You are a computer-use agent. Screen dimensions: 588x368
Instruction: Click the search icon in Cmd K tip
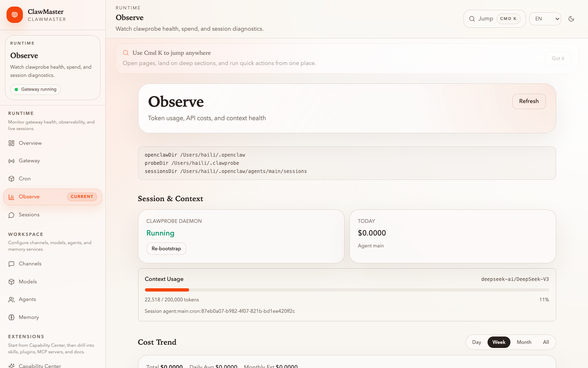[x=126, y=53]
